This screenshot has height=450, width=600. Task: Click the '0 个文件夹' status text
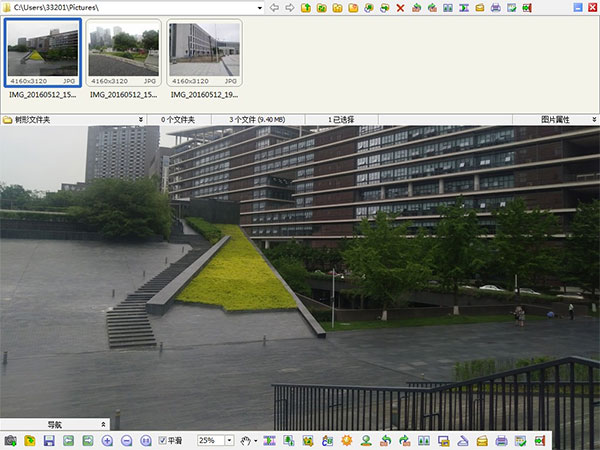coord(178,120)
